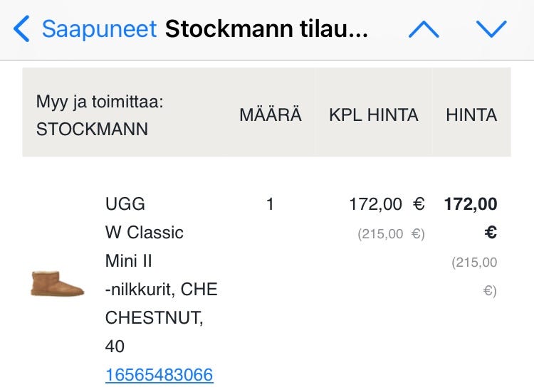This screenshot has height=392, width=534.
Task: Click the HINTA column header
Action: (x=471, y=115)
